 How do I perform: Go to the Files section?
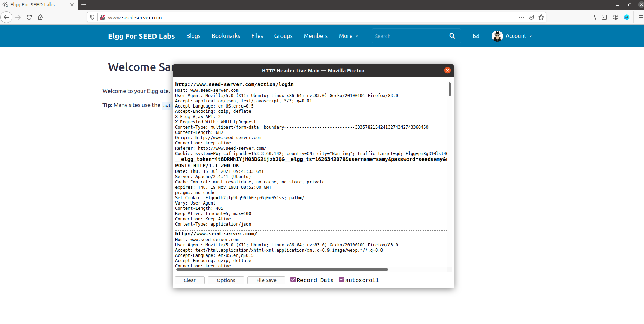click(x=257, y=36)
